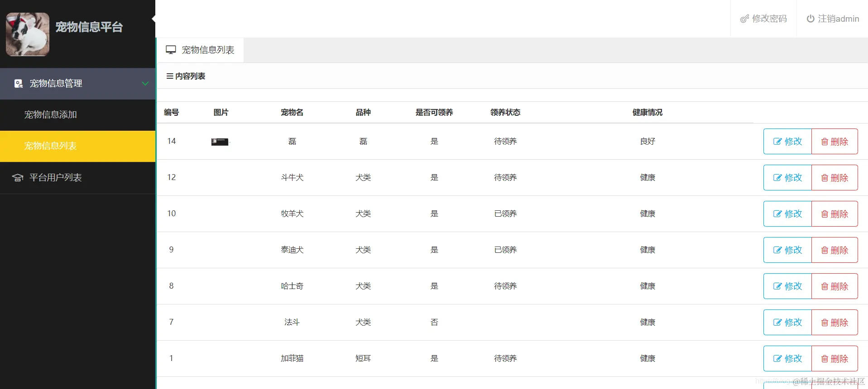
Task: Open 宠物信息添加 in the sidebar
Action: tap(78, 115)
